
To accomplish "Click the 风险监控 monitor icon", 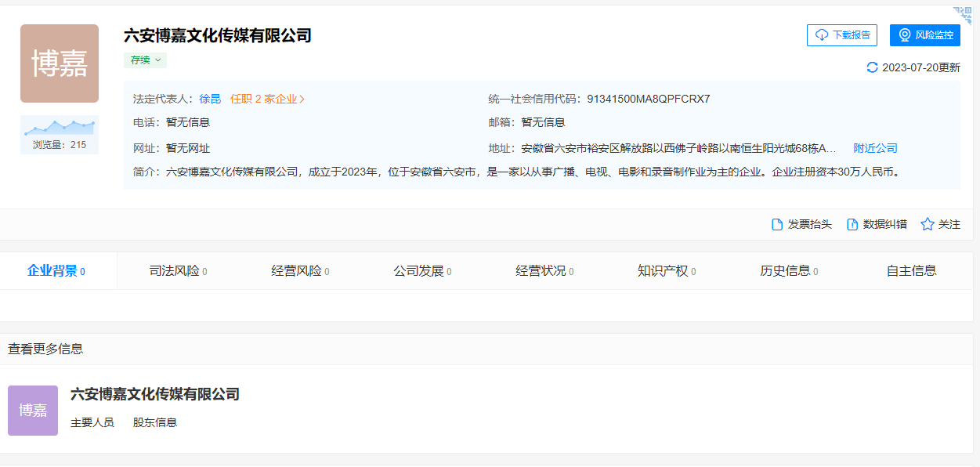I will 905,35.
